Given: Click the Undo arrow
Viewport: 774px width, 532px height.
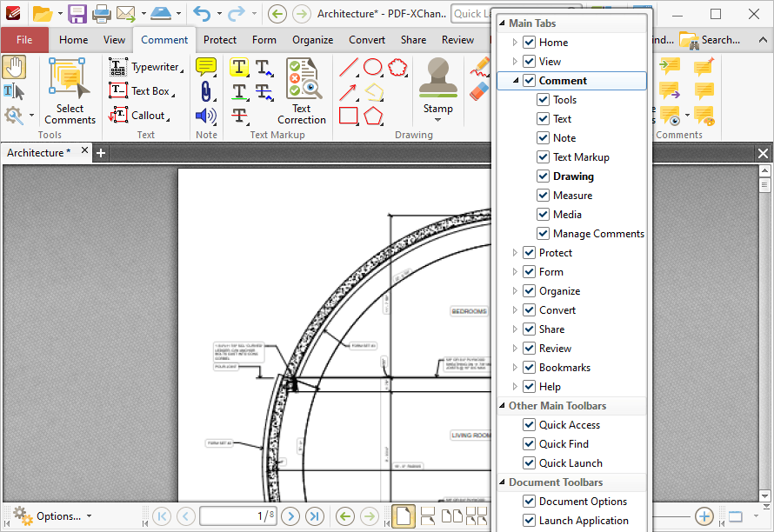Looking at the screenshot, I should [202, 14].
